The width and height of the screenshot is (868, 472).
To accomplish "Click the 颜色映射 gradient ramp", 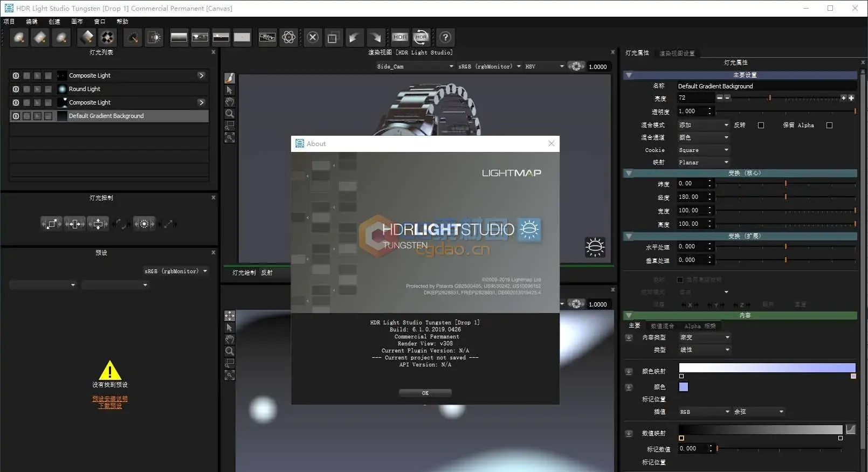I will pos(767,368).
